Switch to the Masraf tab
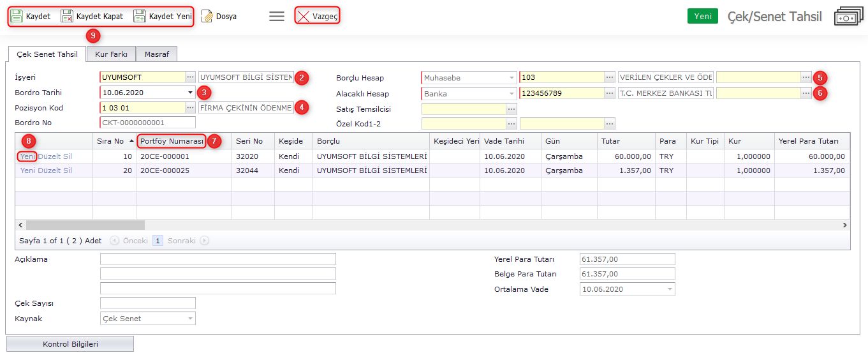Viewport: 868px width, 355px height. click(157, 54)
